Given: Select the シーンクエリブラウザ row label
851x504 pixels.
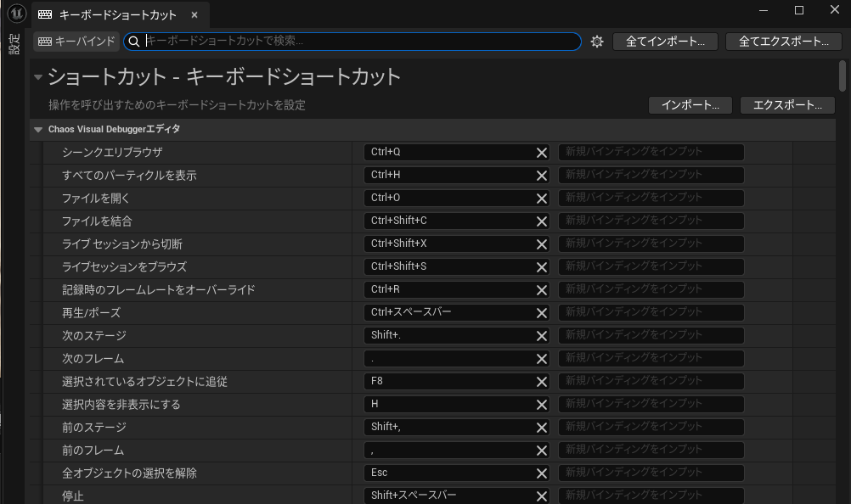Looking at the screenshot, I should (x=112, y=153).
